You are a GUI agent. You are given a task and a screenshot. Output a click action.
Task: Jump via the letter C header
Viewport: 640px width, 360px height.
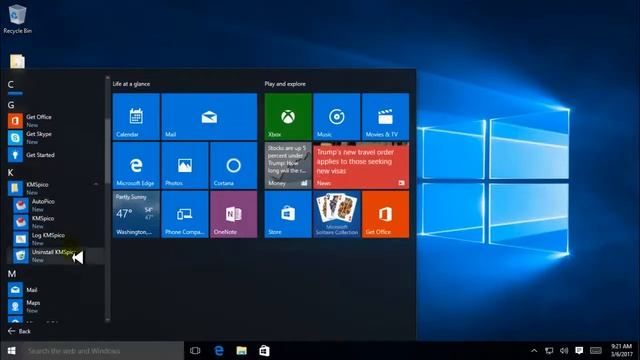click(11, 84)
